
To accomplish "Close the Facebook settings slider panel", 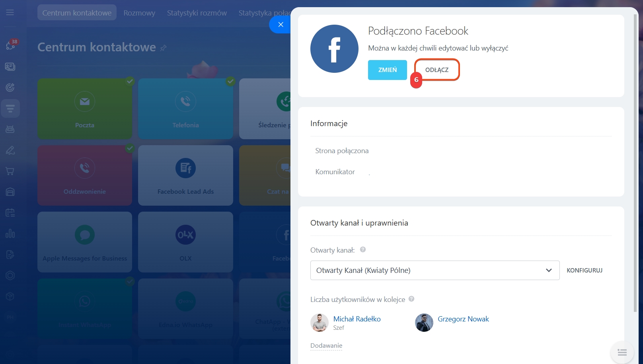I will [x=281, y=24].
